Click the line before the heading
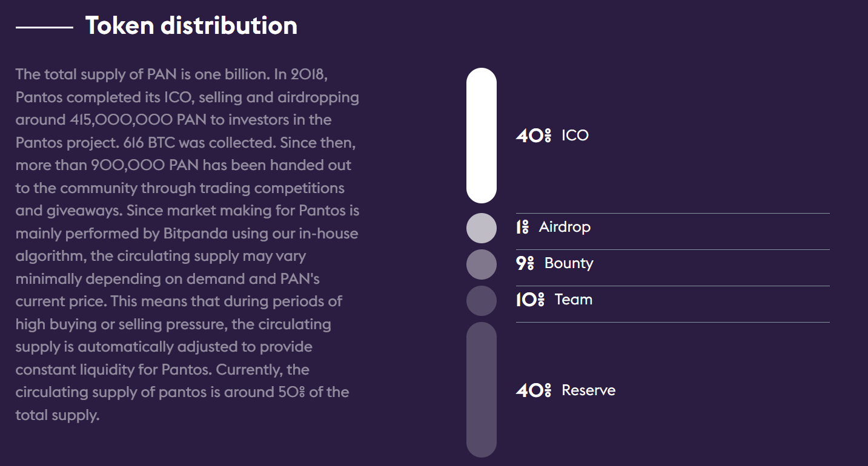The width and height of the screenshot is (868, 466). tap(44, 27)
